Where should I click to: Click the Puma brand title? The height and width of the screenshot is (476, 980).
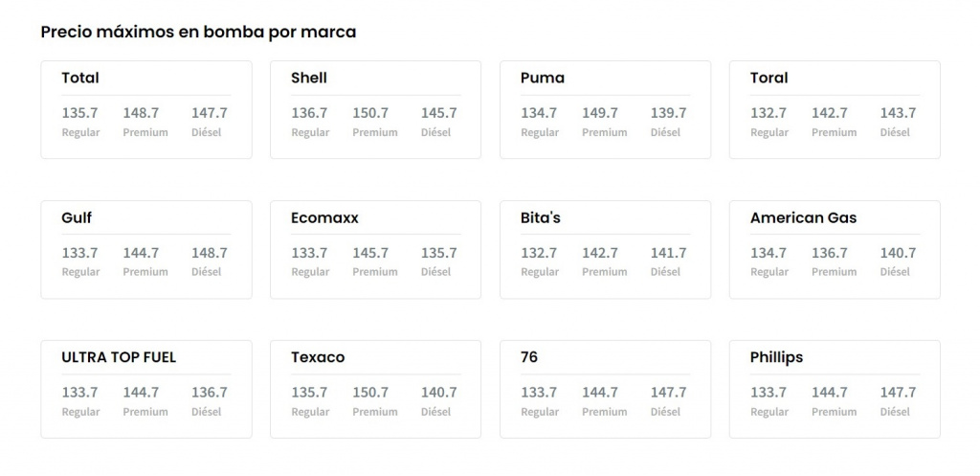(x=543, y=78)
